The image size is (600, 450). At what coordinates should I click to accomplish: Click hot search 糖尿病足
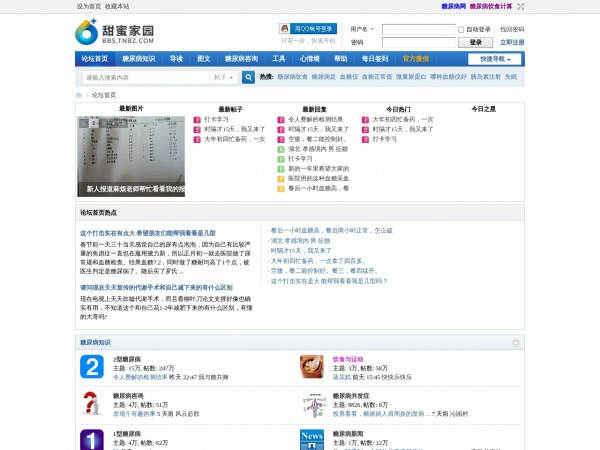tap(324, 77)
